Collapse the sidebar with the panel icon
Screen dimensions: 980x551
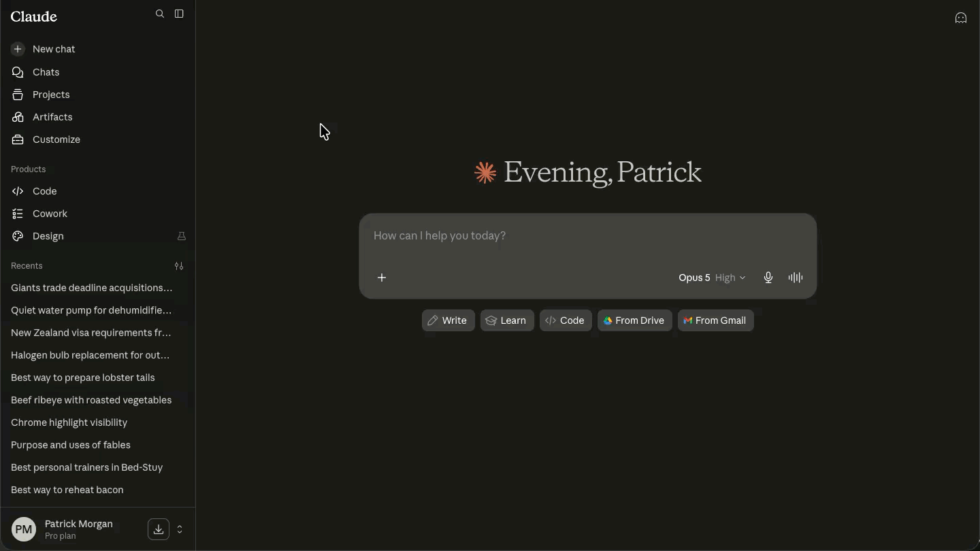(179, 14)
